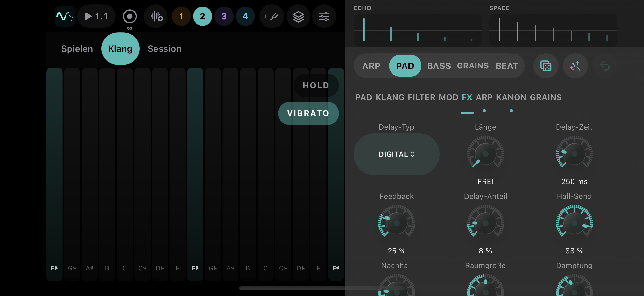Image resolution: width=644 pixels, height=296 pixels.
Task: Select track slot 3
Action: coord(224,16)
